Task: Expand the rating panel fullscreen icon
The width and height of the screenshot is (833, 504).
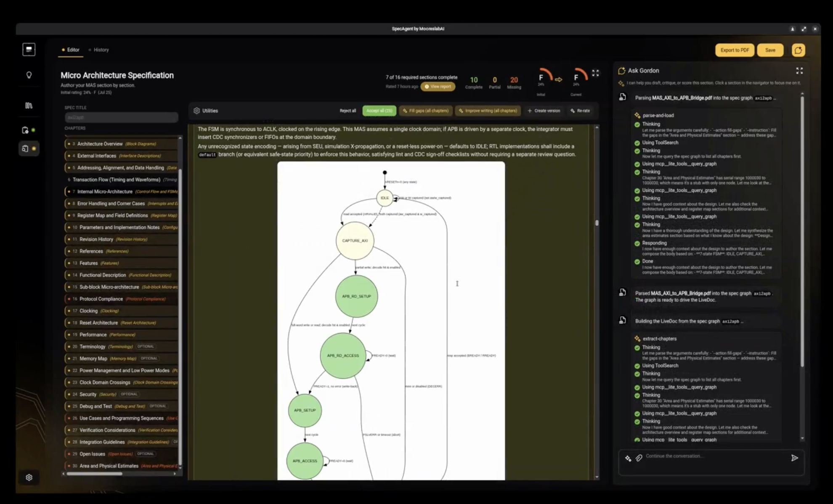Action: click(x=595, y=73)
